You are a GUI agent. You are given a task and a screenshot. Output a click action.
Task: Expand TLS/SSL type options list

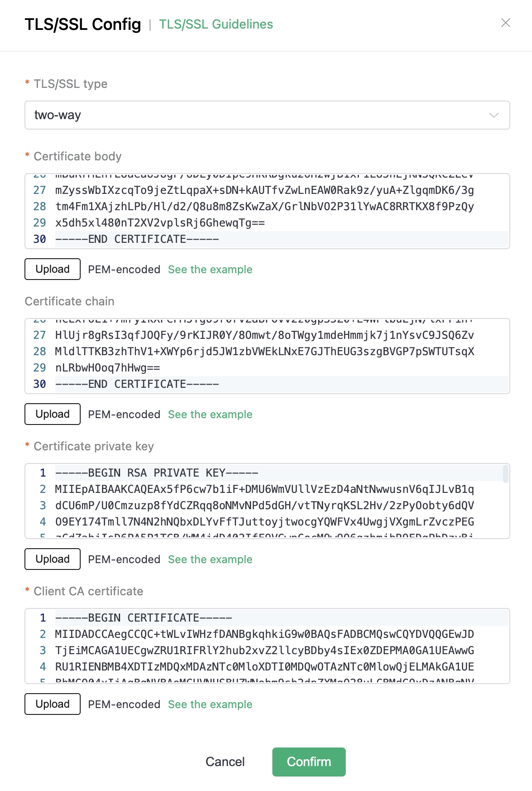(266, 116)
